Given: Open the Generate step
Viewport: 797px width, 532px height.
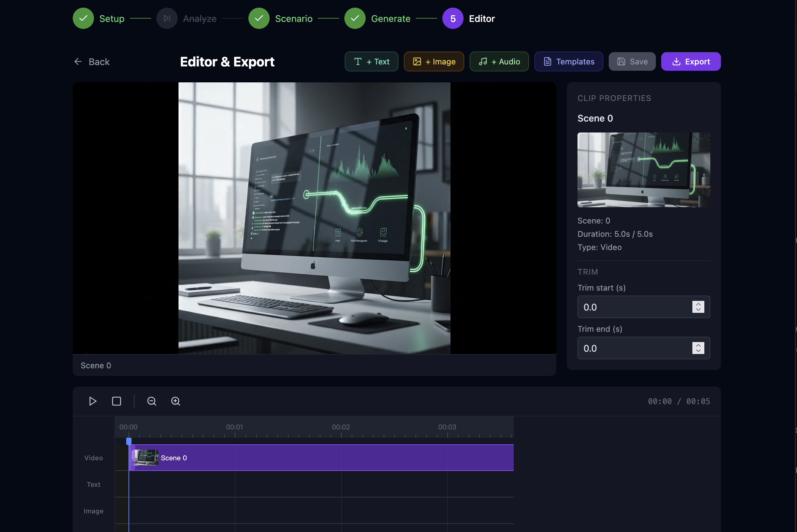Looking at the screenshot, I should pyautogui.click(x=355, y=18).
